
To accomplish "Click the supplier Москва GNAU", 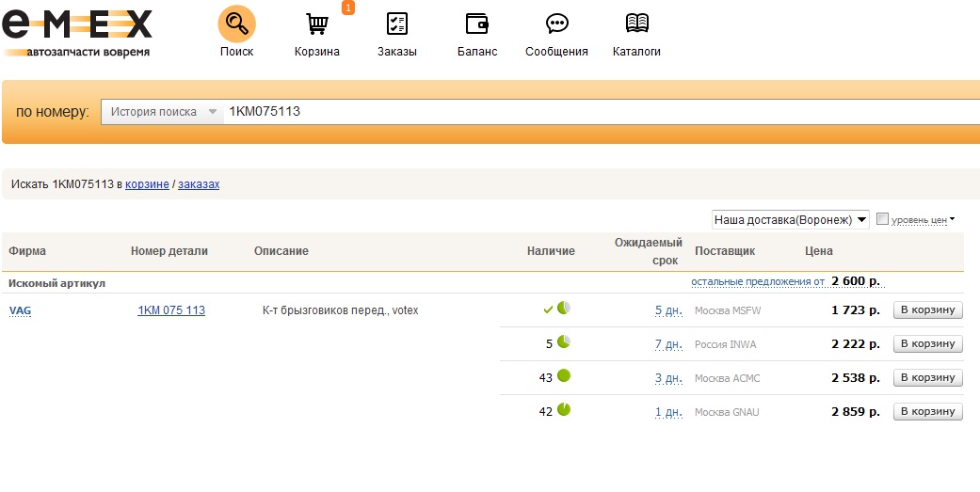I will [x=727, y=412].
